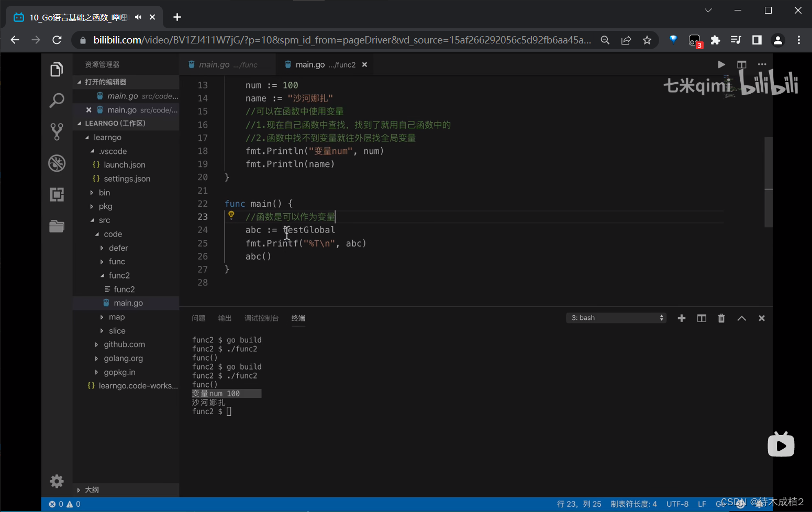Click the browser address bar URL

tap(342, 40)
